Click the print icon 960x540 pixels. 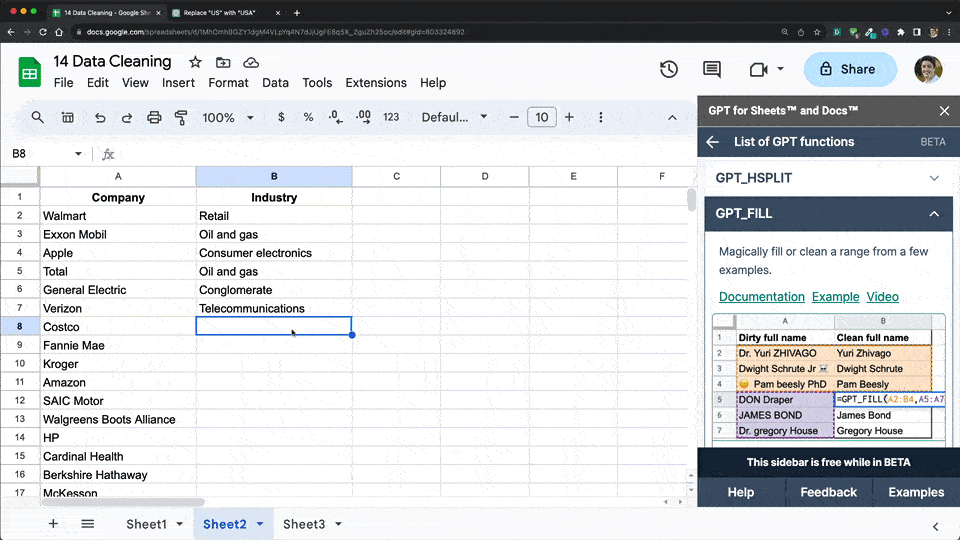[x=154, y=118]
